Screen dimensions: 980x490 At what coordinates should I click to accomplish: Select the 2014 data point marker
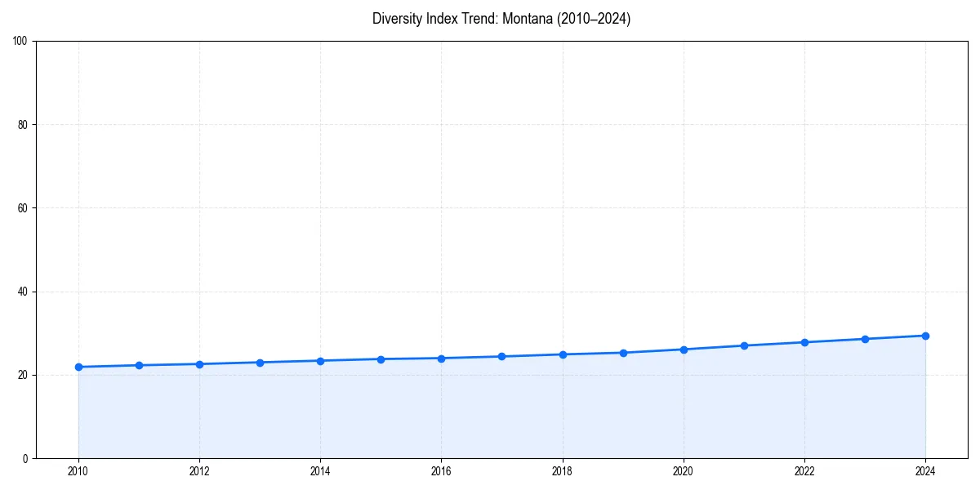pyautogui.click(x=319, y=359)
